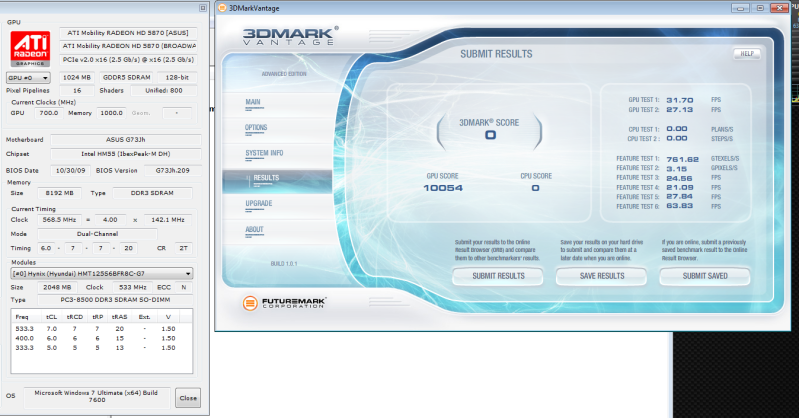Click the GPU clock field showing 700.0
Viewport: 799px width, 418px height.
(49, 113)
